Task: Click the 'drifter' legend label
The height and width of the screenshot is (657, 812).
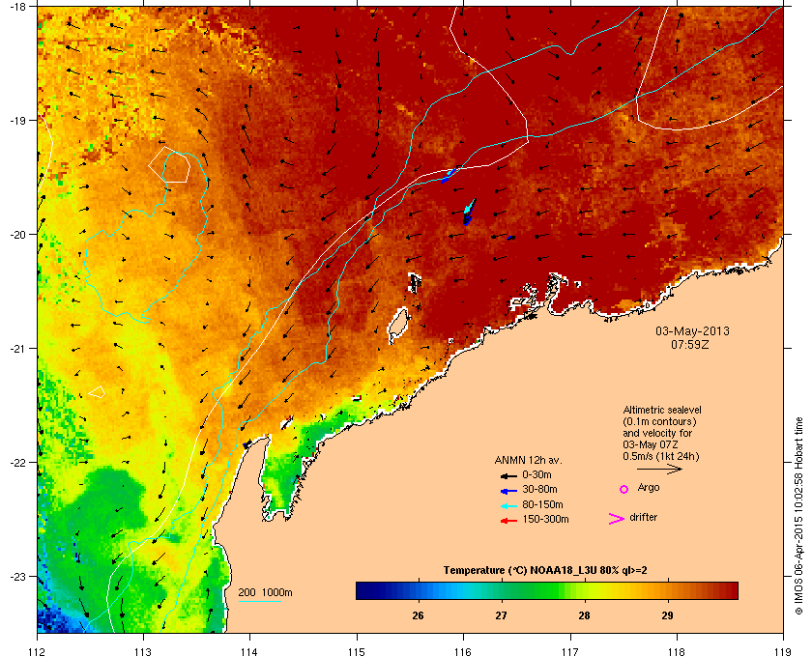Action: click(x=644, y=517)
